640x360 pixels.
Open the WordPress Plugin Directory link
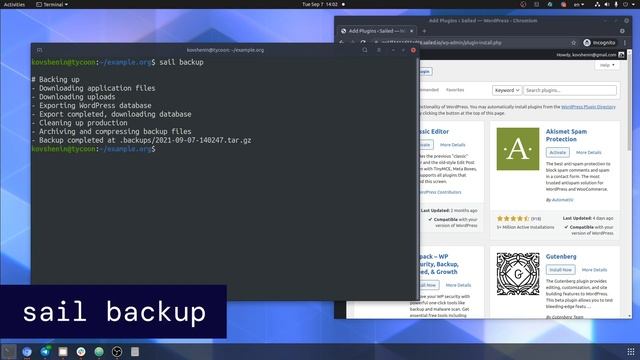click(x=588, y=107)
